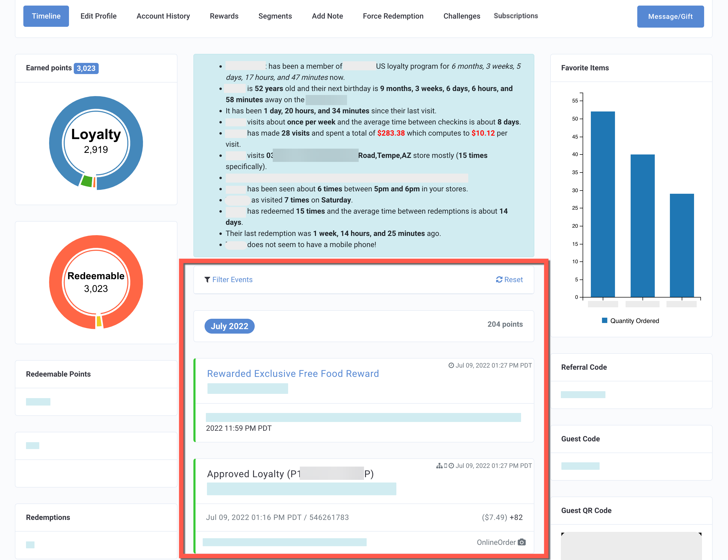Click the Redemptions heading
The height and width of the screenshot is (560, 728).
pos(48,517)
